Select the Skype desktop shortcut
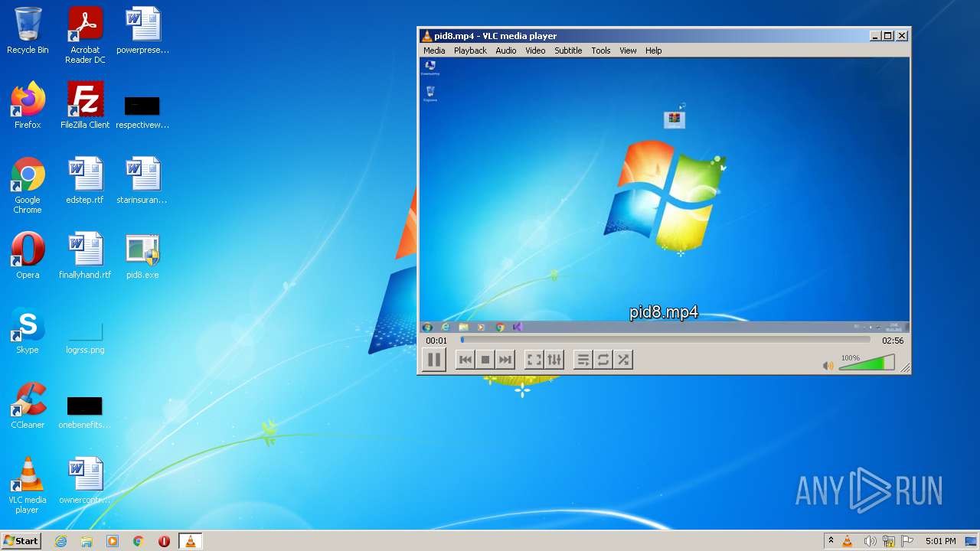 click(28, 331)
